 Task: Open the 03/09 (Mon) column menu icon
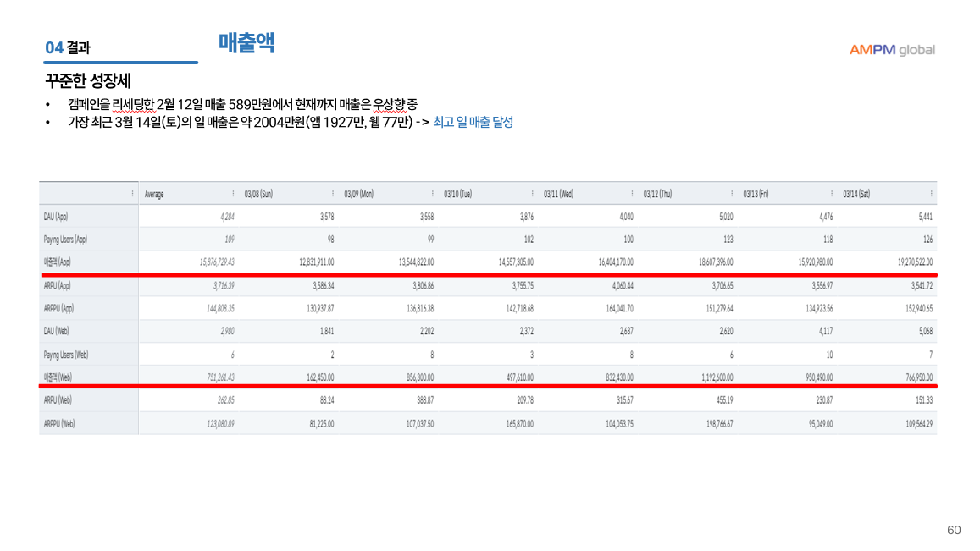[x=433, y=194]
